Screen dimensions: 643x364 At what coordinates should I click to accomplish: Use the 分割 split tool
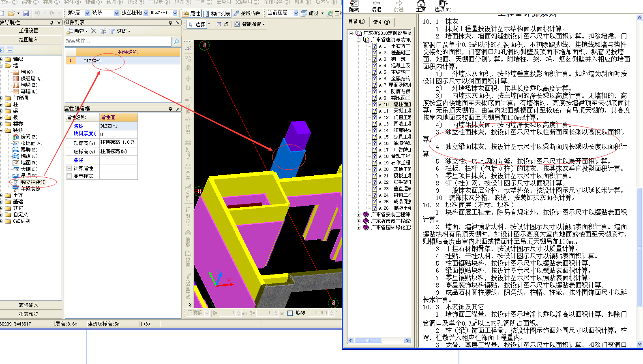pyautogui.click(x=188, y=193)
